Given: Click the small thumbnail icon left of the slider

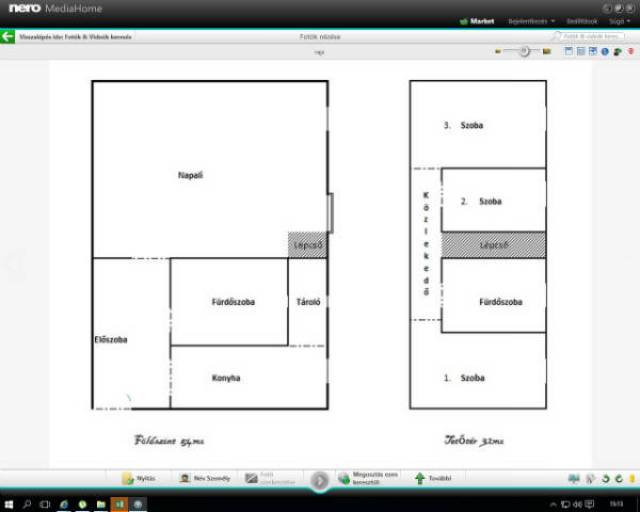Looking at the screenshot, I should coord(498,51).
